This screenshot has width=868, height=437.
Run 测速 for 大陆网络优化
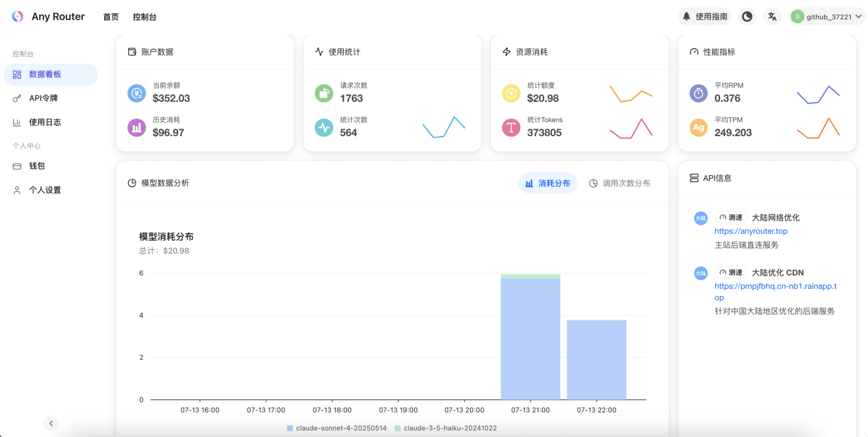(731, 218)
